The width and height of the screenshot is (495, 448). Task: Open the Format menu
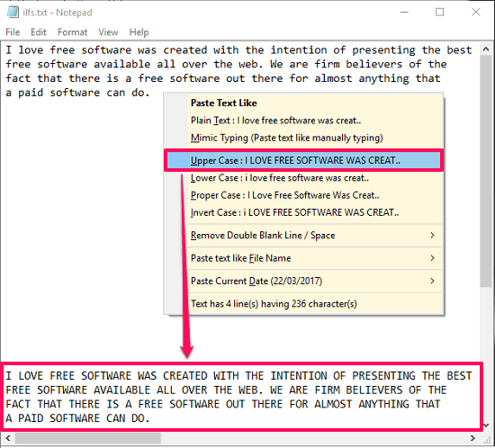pyautogui.click(x=72, y=32)
